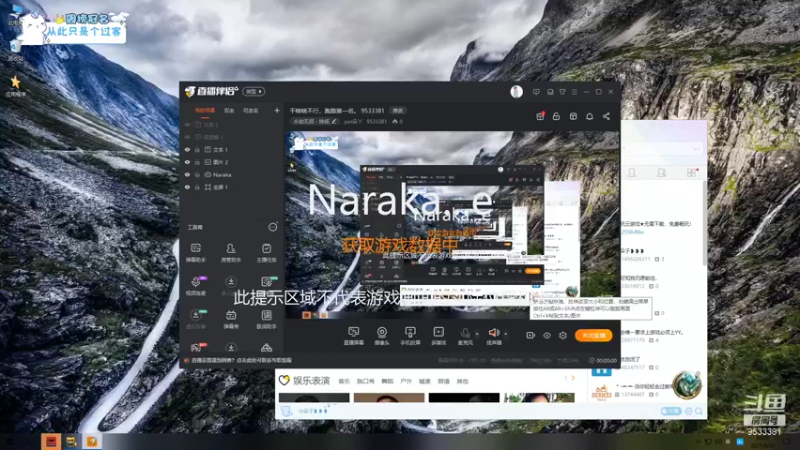Viewport: 800px width, 450px height.
Task: Open 主播任务 tool
Action: [266, 253]
